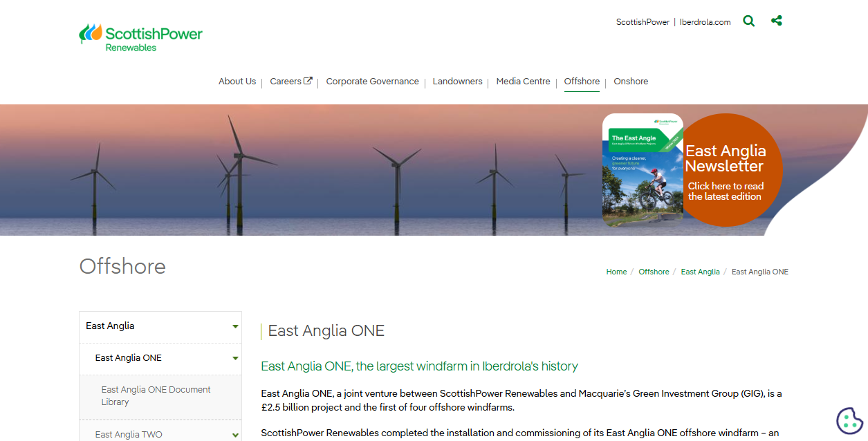This screenshot has height=441, width=868.
Task: Switch to the Onshore section
Action: pyautogui.click(x=630, y=81)
